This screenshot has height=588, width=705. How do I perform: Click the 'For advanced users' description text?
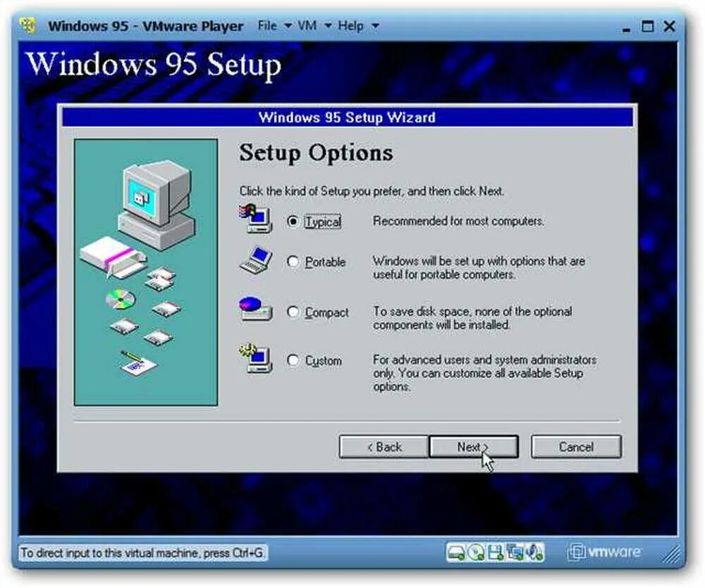point(485,373)
